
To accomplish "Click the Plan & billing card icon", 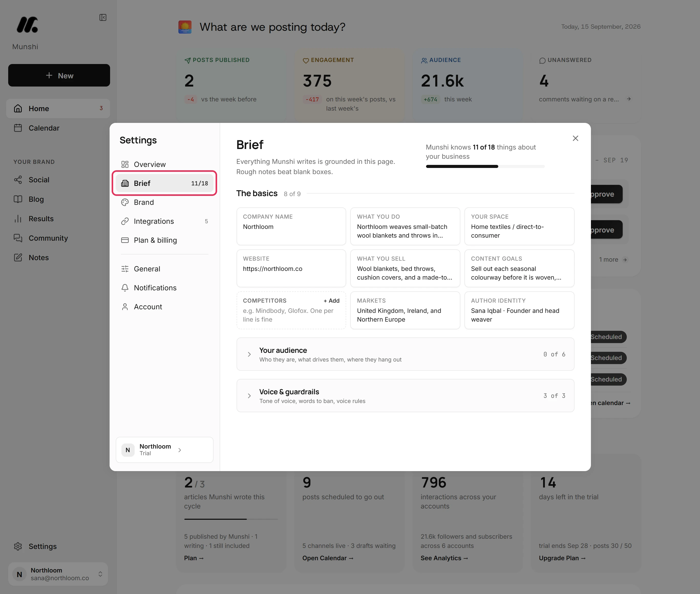I will click(x=125, y=240).
